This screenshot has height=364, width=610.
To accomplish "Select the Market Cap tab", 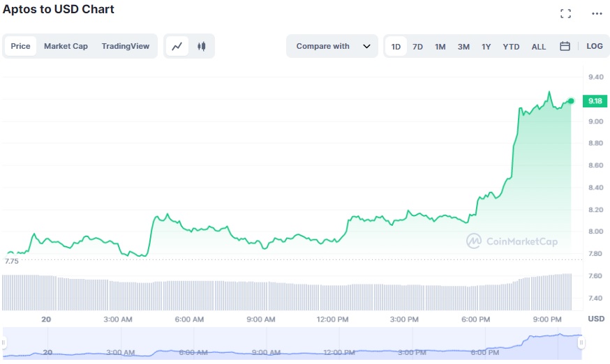I will pyautogui.click(x=66, y=46).
